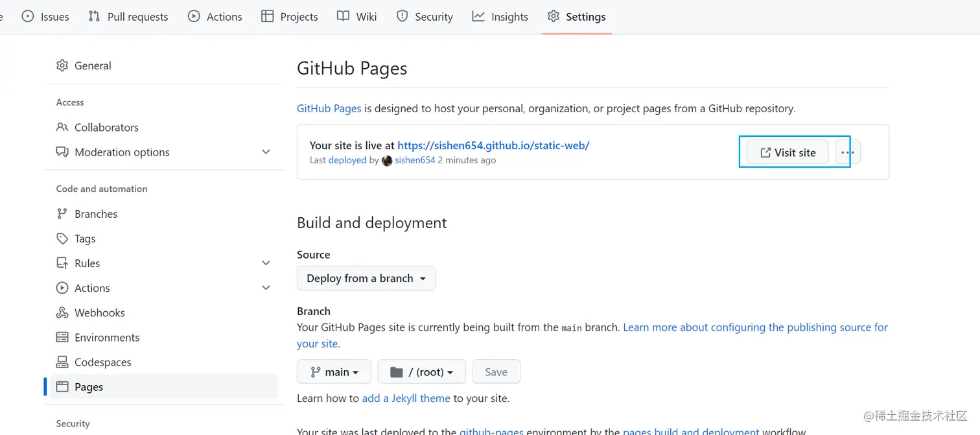Open Collaborators settings

(164, 127)
